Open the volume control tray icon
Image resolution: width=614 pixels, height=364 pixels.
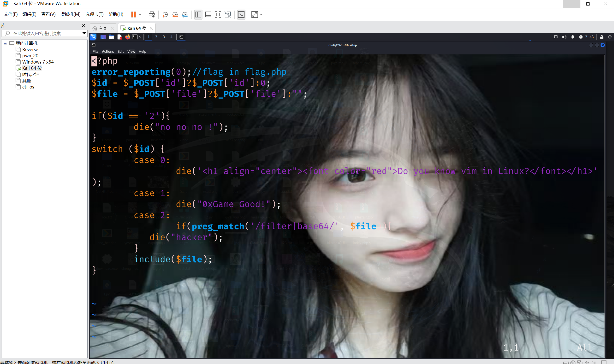tap(564, 37)
